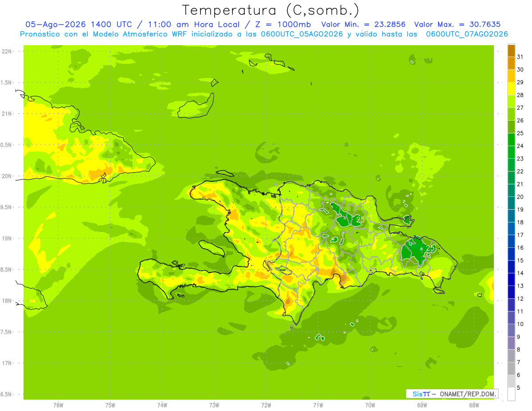This screenshot has width=532, height=411.
Task: Select "Valor Max. = 30.7635" text
Action: point(457,24)
